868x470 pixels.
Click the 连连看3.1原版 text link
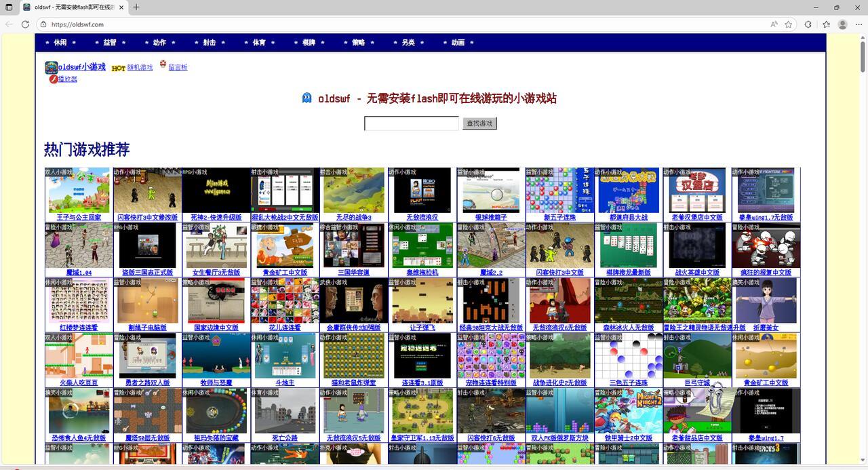coord(422,383)
